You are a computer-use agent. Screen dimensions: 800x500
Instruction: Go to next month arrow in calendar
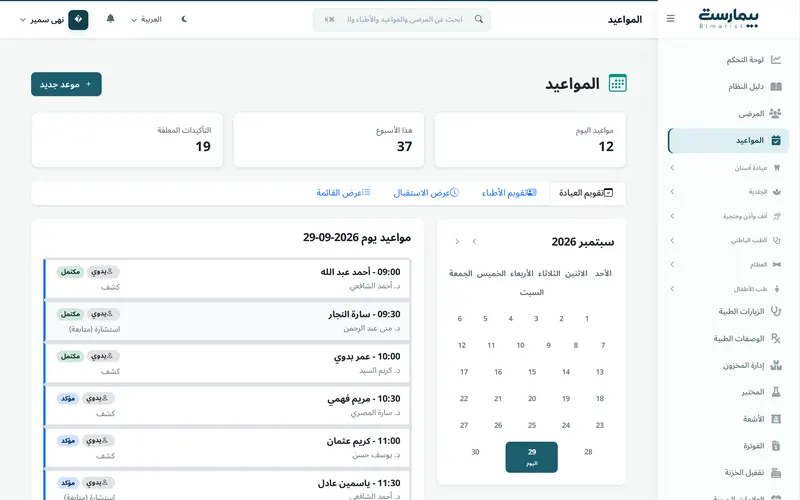point(457,241)
